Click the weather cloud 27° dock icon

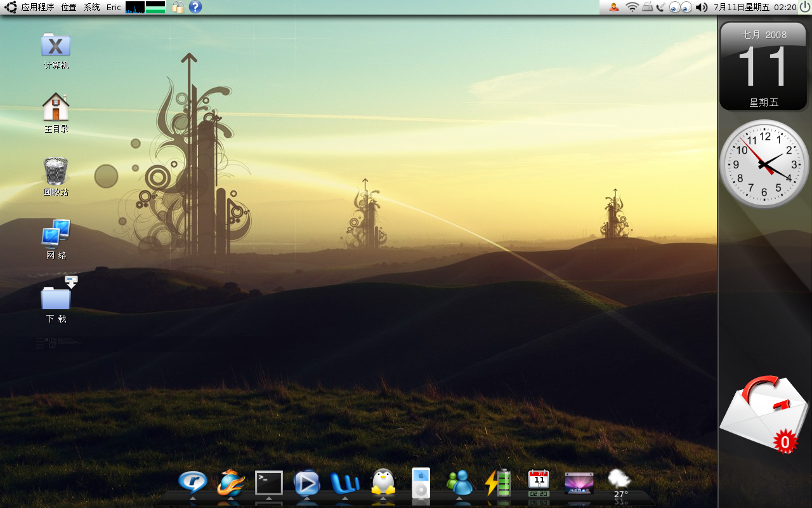(x=619, y=484)
